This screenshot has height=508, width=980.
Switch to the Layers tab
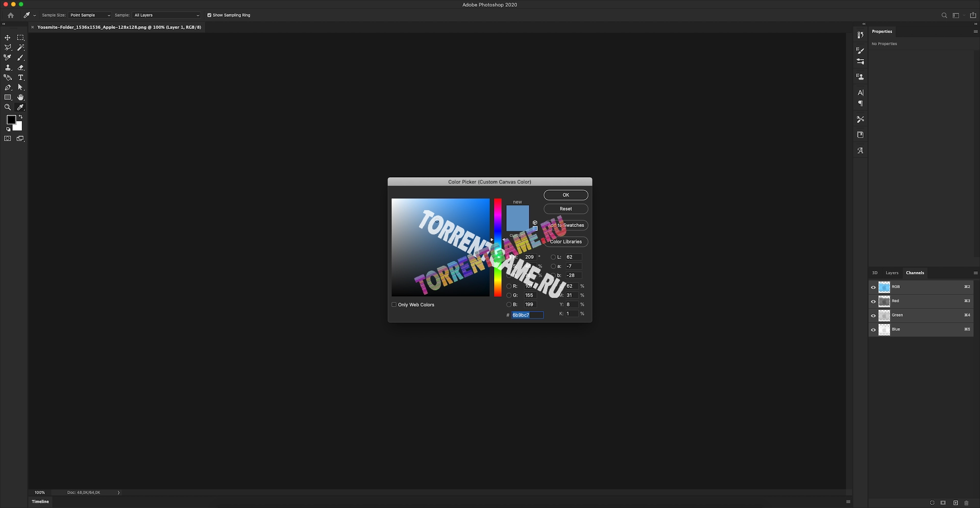(x=892, y=273)
